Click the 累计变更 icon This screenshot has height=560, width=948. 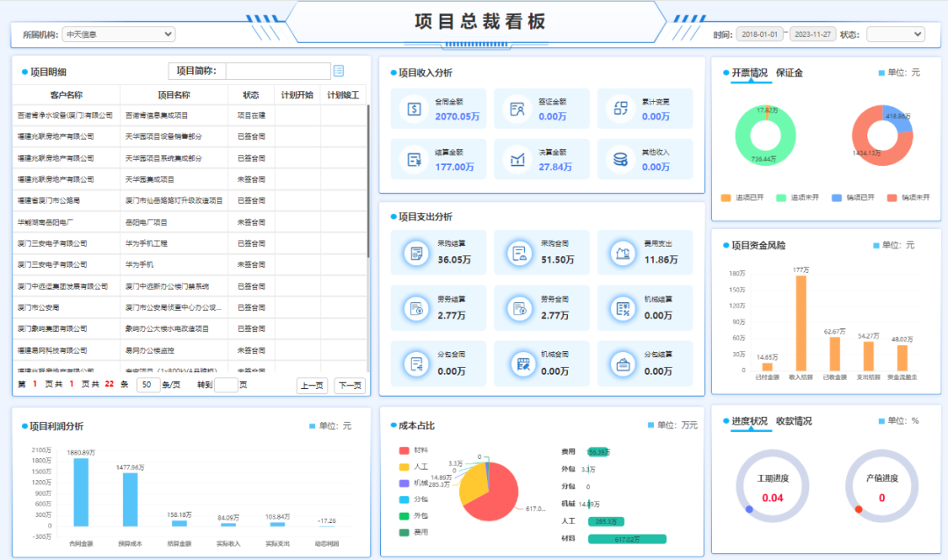[621, 109]
